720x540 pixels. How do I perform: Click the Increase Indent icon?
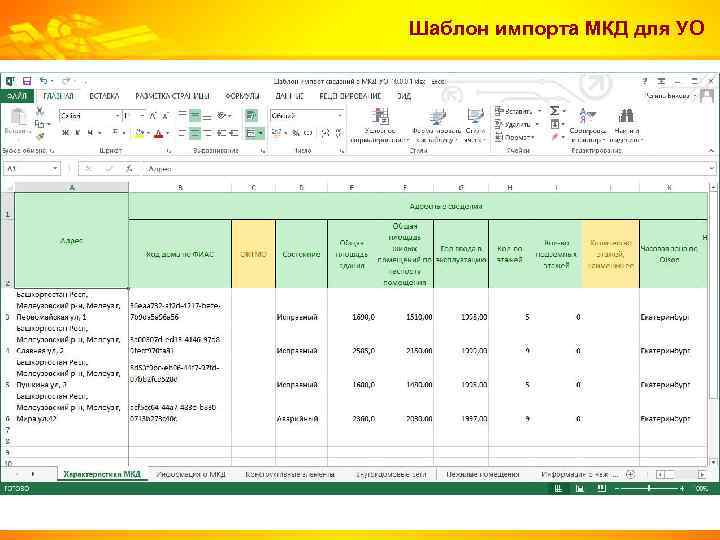234,133
